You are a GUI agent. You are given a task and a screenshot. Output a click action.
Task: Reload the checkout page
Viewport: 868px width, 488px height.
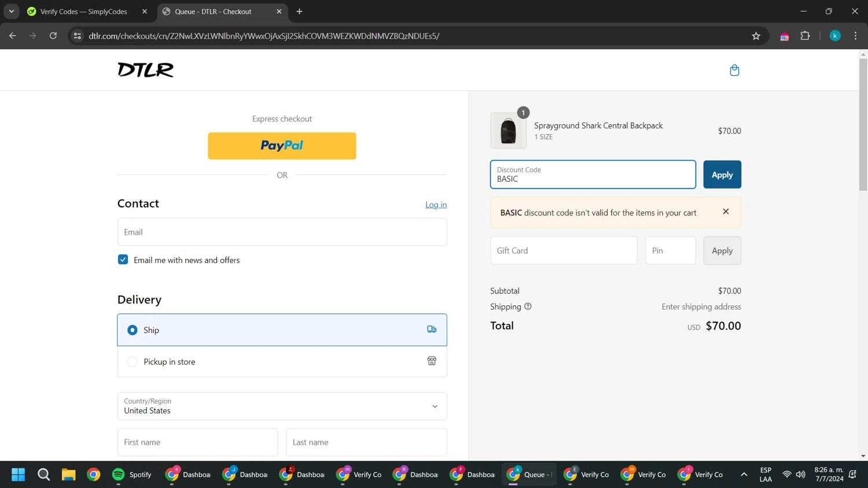[x=53, y=36]
